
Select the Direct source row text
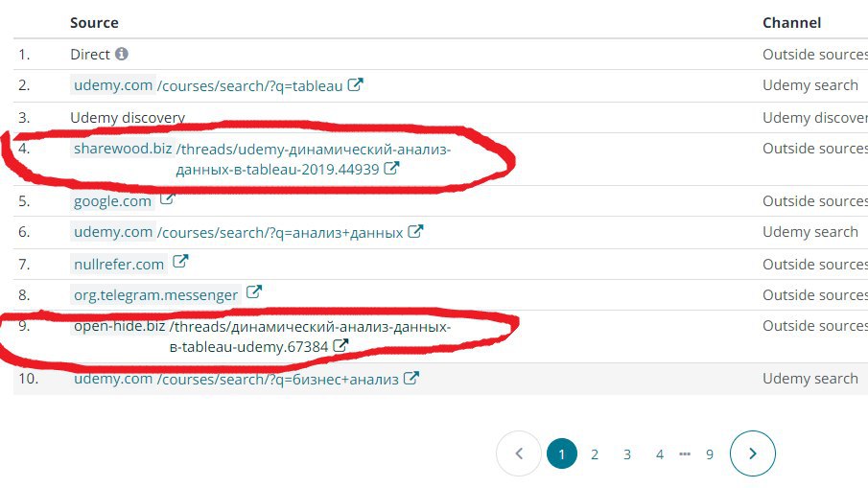pyautogui.click(x=90, y=55)
